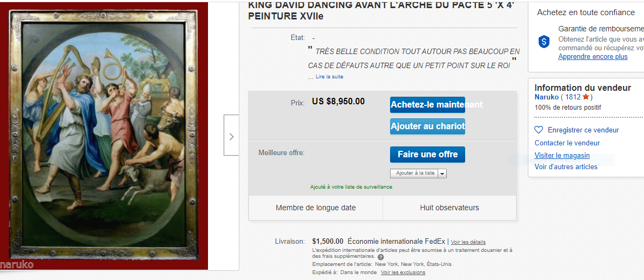Click Ajouter à la liste button
The image size is (644, 280).
[x=414, y=174]
